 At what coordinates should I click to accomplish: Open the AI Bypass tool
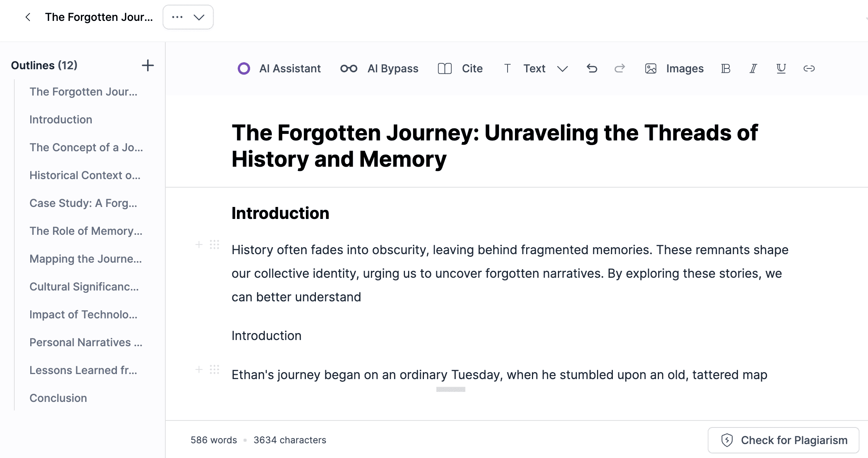379,68
